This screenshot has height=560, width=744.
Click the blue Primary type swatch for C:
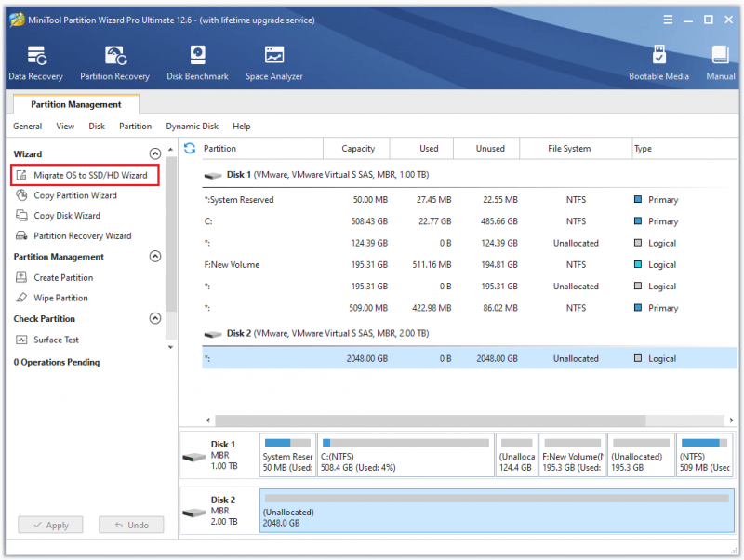pyautogui.click(x=638, y=221)
